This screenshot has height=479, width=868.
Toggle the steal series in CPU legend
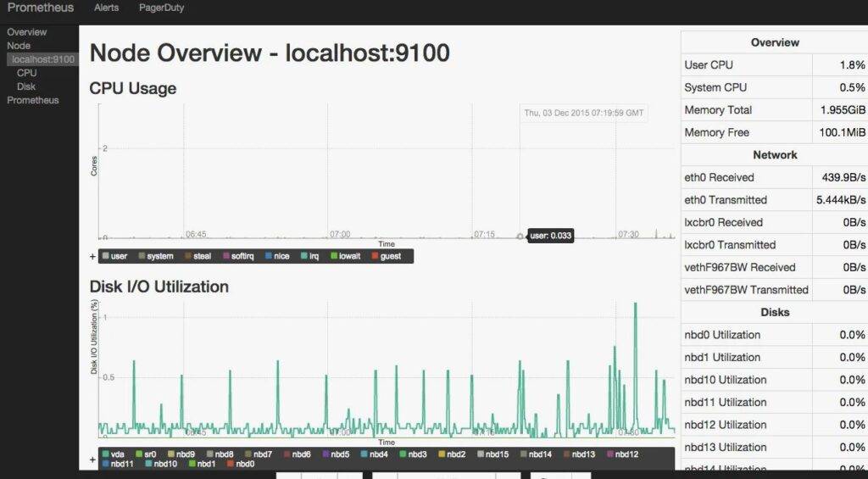[x=198, y=256]
